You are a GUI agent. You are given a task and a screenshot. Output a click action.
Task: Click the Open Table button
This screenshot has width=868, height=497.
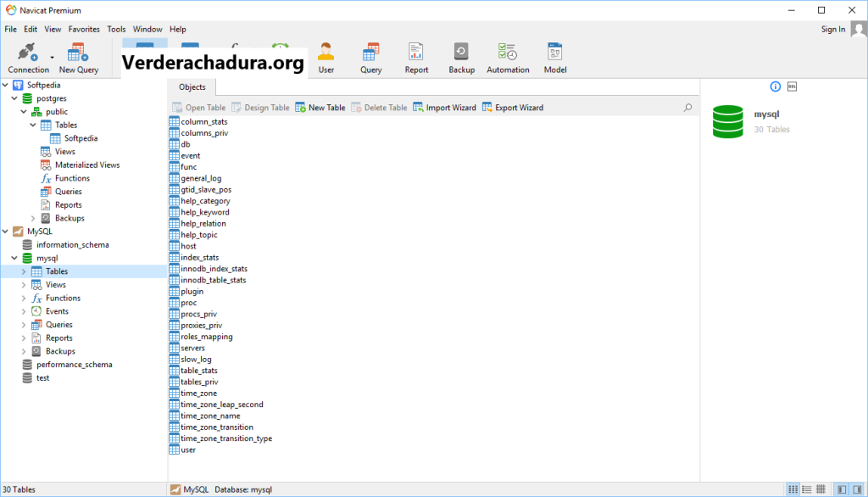[198, 108]
